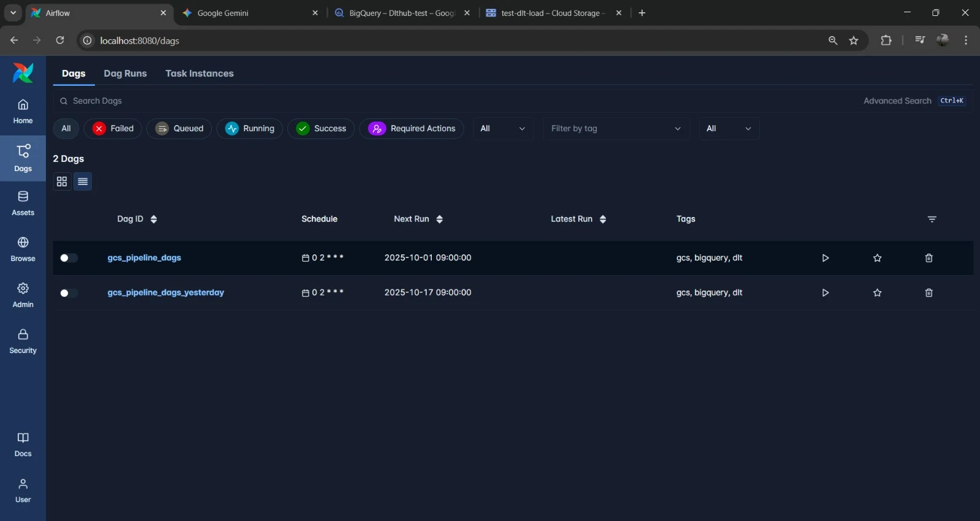Click the Airflow pinwheel logo
The image size is (980, 521).
tap(23, 73)
